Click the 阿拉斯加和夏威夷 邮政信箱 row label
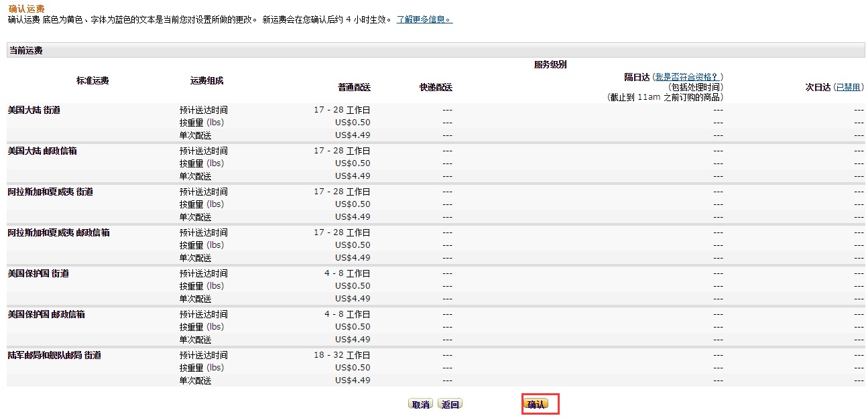Image resolution: width=868 pixels, height=420 pixels. pos(58,232)
